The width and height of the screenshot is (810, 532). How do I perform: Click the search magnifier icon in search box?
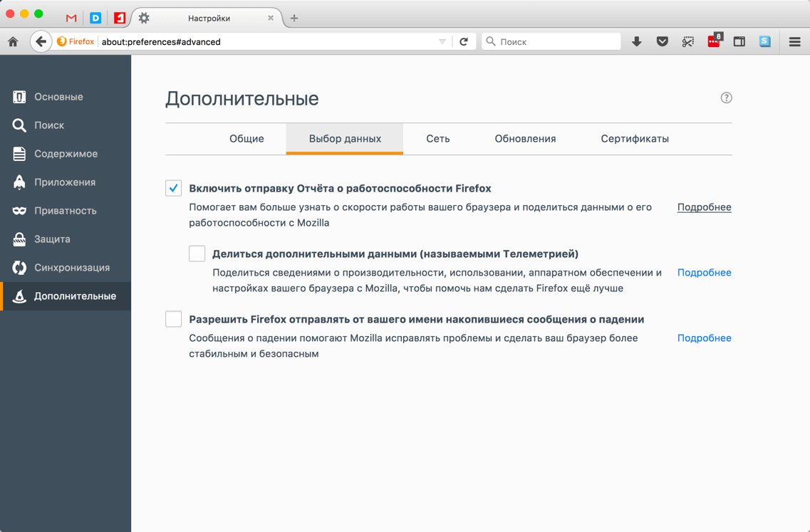491,41
